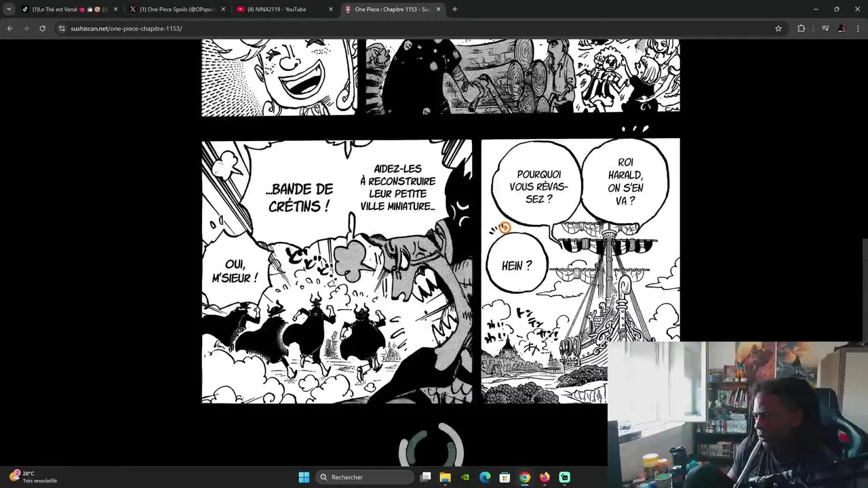Open the teal robot-face app on taskbar
This screenshot has width=868, height=488.
564,477
